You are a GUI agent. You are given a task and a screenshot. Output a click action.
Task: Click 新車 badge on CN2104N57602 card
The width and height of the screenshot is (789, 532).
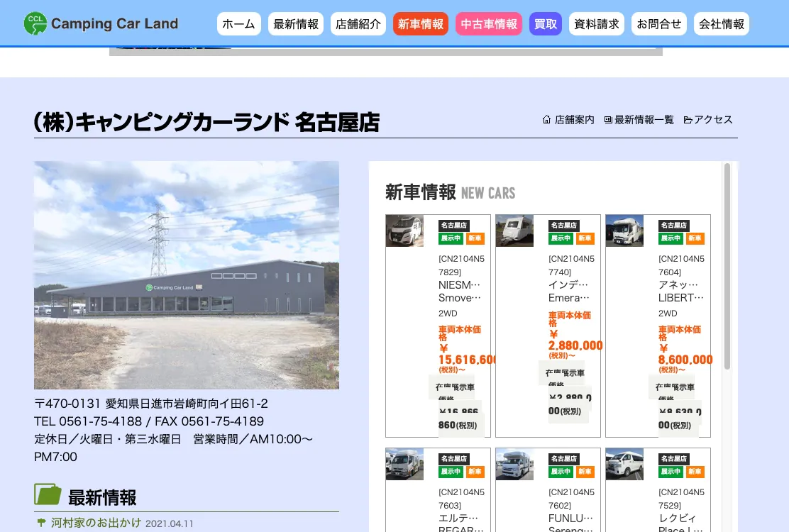click(585, 472)
